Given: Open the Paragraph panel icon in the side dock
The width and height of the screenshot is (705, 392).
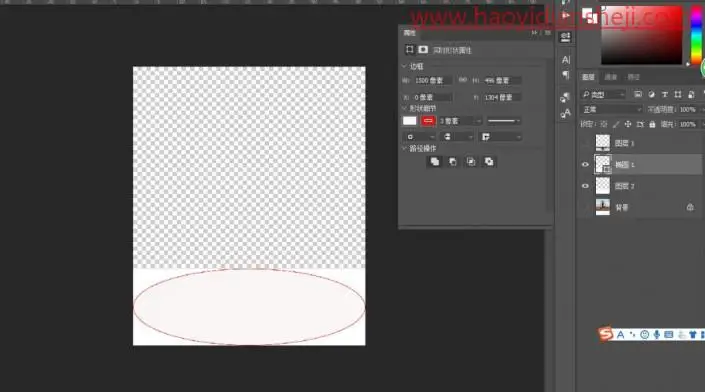Looking at the screenshot, I should click(x=566, y=75).
